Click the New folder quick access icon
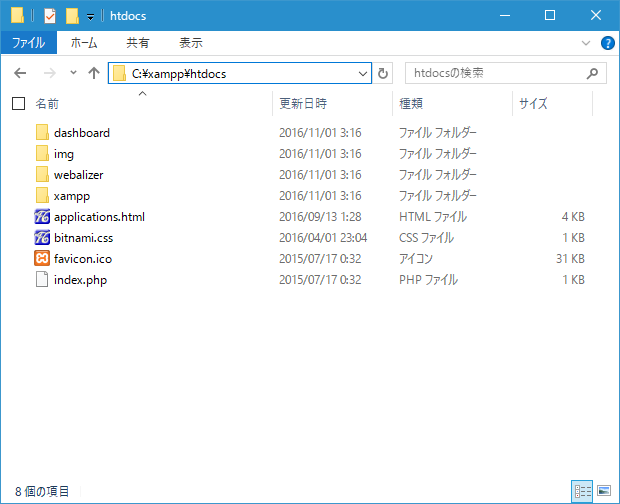 [72, 16]
